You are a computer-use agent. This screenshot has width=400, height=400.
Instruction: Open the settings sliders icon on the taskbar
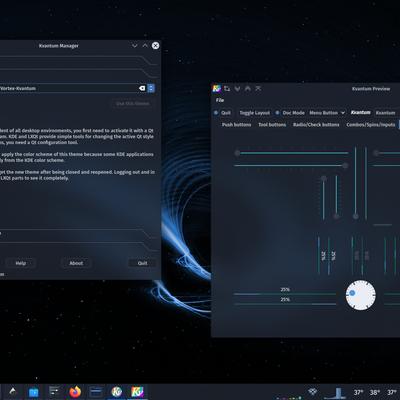(54, 392)
